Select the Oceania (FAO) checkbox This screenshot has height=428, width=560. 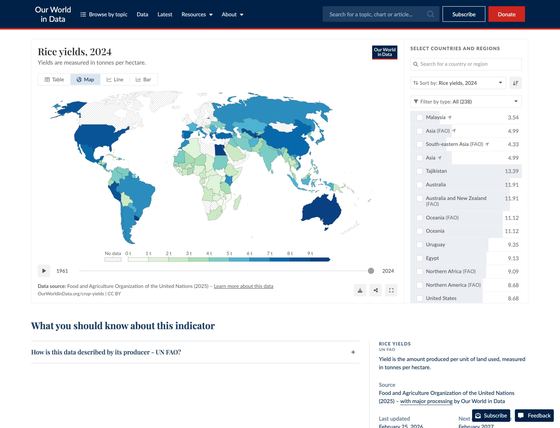click(420, 218)
